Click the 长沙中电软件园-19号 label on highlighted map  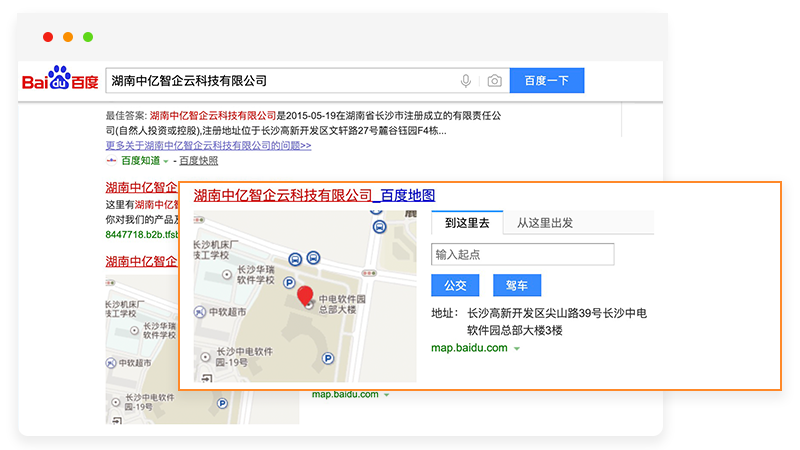tap(244, 357)
